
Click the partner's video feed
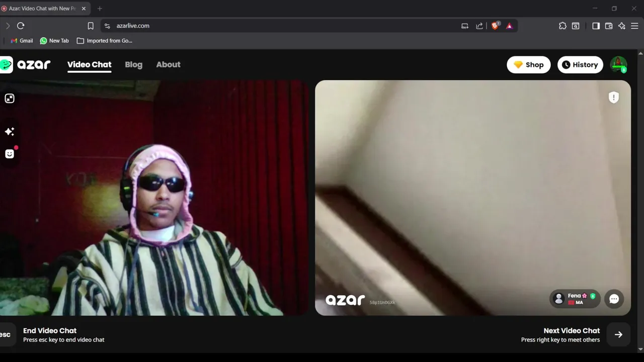(x=472, y=198)
